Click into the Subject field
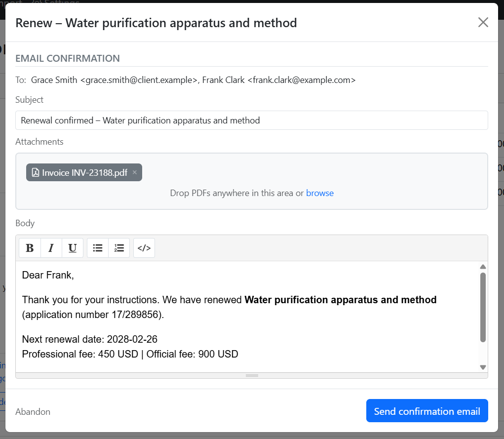504x439 pixels. [251, 120]
